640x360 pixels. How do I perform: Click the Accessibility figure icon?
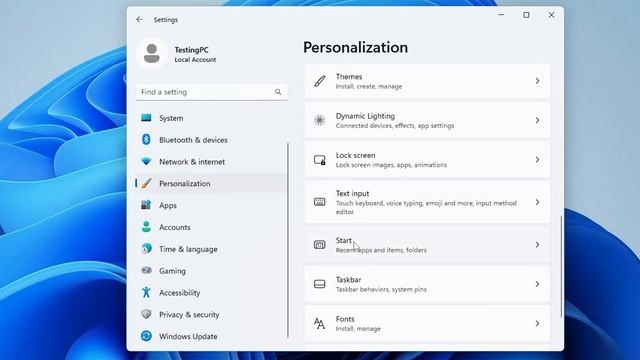146,292
